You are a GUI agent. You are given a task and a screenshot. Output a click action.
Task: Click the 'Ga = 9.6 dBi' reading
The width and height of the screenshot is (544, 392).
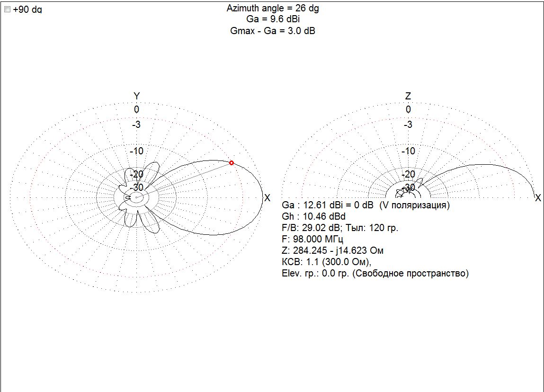[273, 19]
